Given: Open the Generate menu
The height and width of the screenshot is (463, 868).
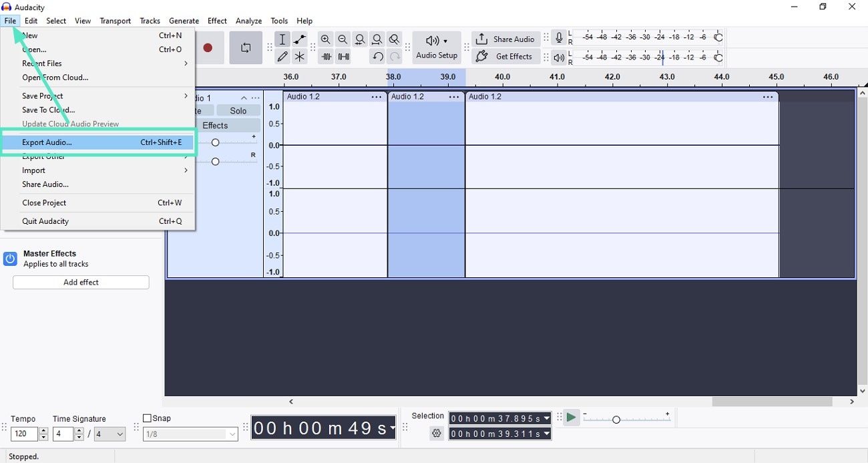Looking at the screenshot, I should click(184, 21).
